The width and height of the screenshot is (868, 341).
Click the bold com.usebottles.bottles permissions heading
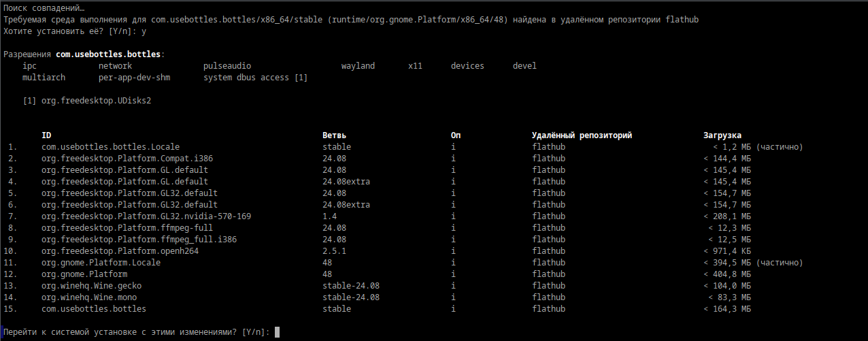point(108,54)
